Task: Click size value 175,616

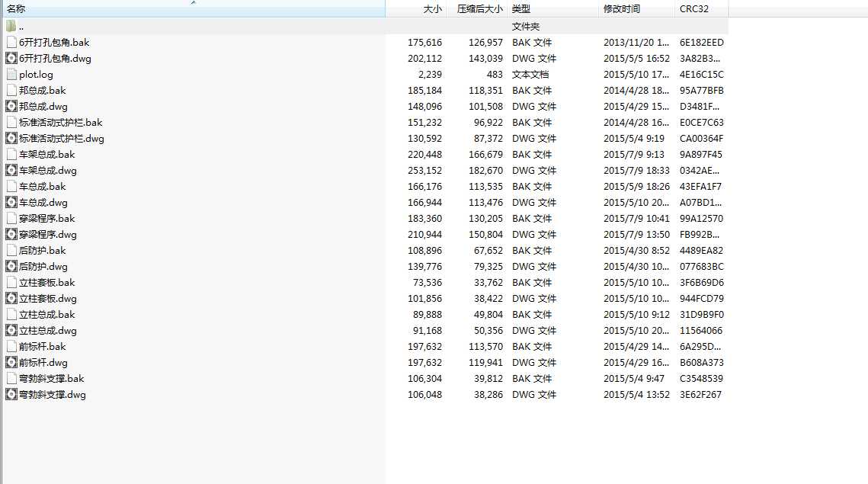Action: [x=424, y=43]
